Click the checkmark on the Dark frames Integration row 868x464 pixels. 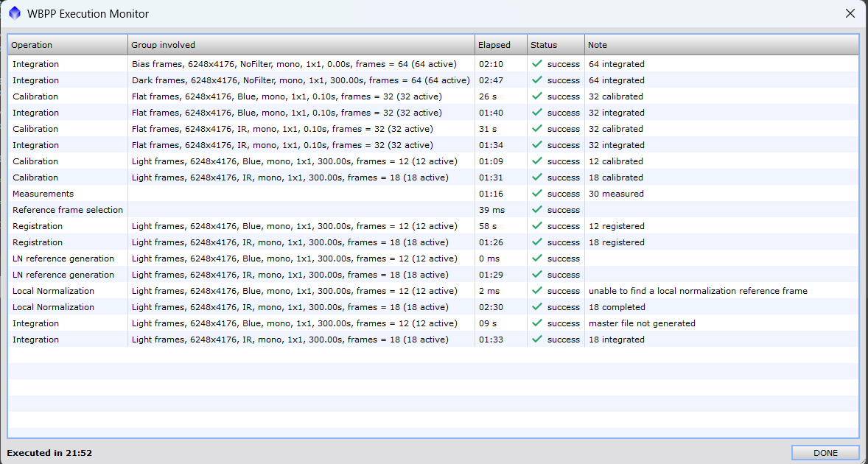click(x=537, y=80)
